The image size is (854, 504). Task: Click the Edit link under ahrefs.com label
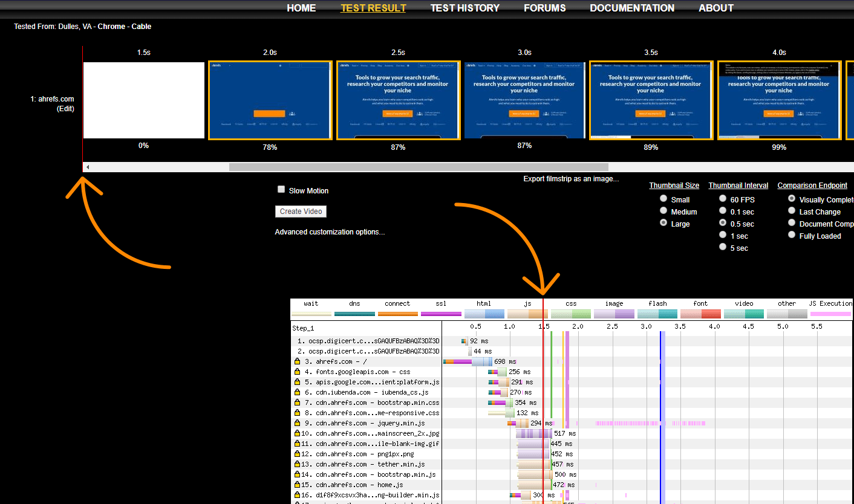(x=65, y=109)
